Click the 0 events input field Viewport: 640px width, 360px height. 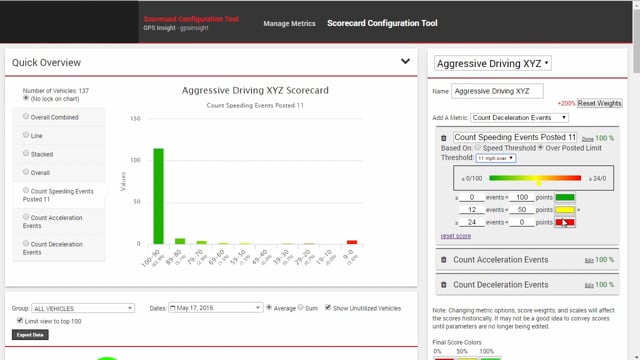pyautogui.click(x=472, y=197)
